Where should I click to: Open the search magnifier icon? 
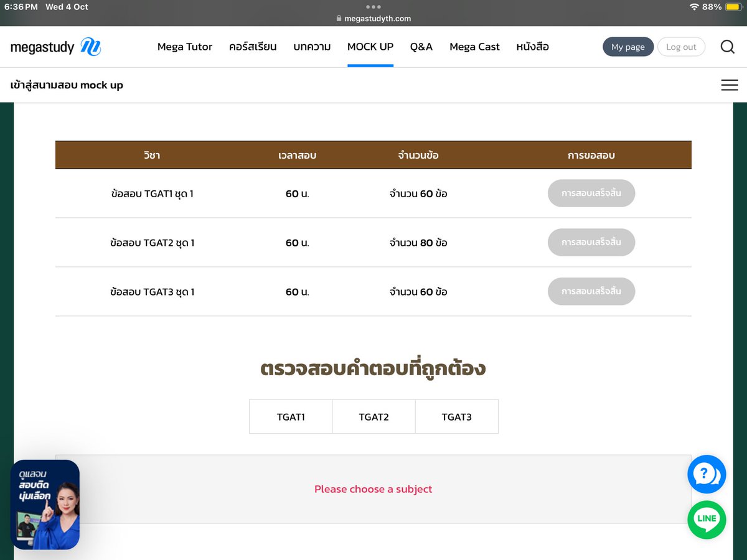click(728, 47)
